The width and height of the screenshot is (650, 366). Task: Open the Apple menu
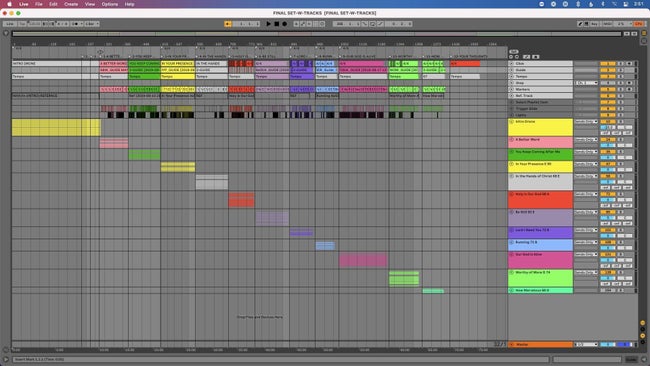(x=9, y=4)
